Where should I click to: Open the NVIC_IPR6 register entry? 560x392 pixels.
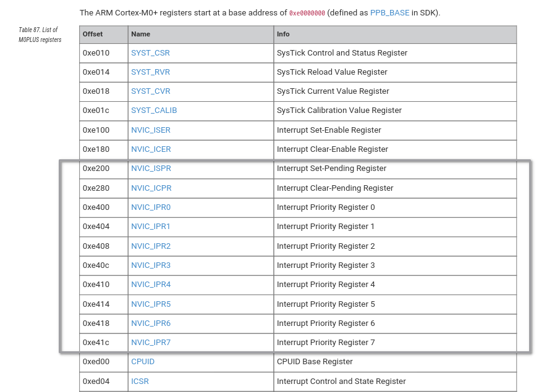pyautogui.click(x=151, y=323)
